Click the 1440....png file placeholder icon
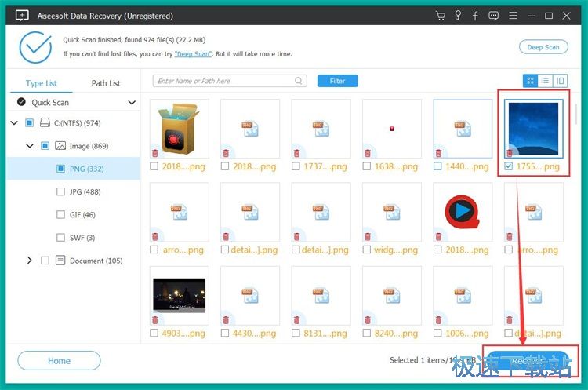This screenshot has width=588, height=390. pos(463,129)
